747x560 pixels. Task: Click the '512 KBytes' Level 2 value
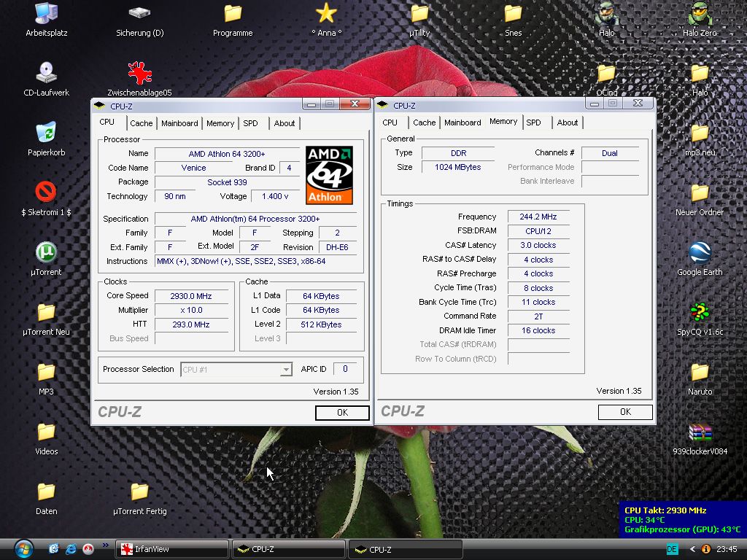tap(321, 324)
